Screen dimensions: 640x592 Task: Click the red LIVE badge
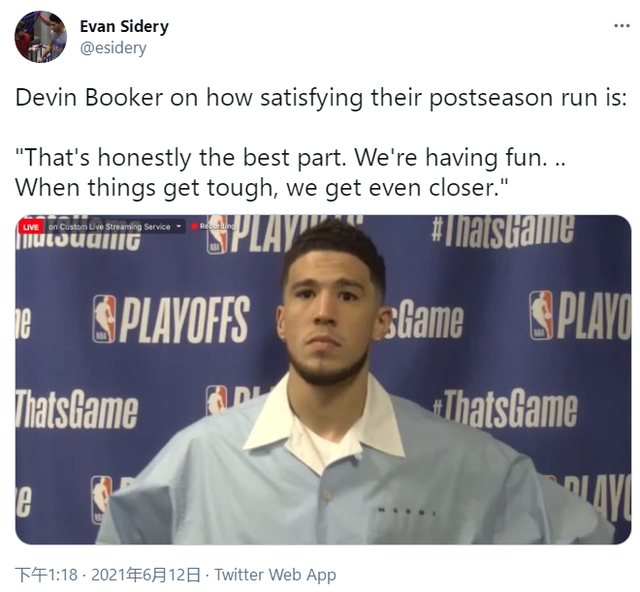click(x=30, y=227)
